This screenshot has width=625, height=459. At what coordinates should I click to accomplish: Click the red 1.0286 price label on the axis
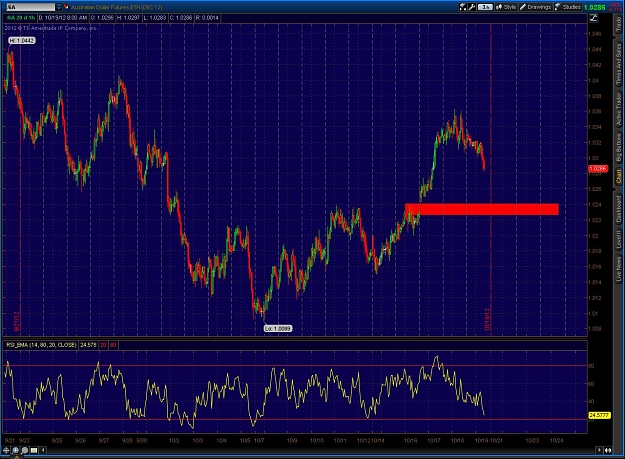click(x=598, y=169)
